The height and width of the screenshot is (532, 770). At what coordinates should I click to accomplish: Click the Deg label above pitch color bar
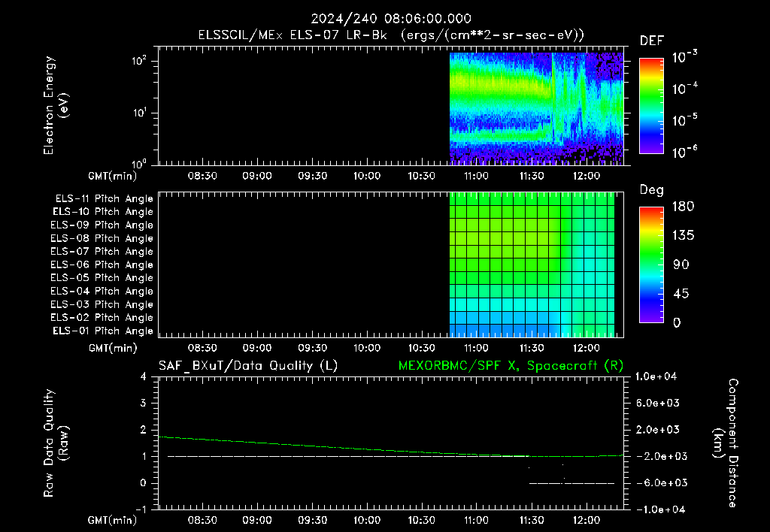[652, 190]
